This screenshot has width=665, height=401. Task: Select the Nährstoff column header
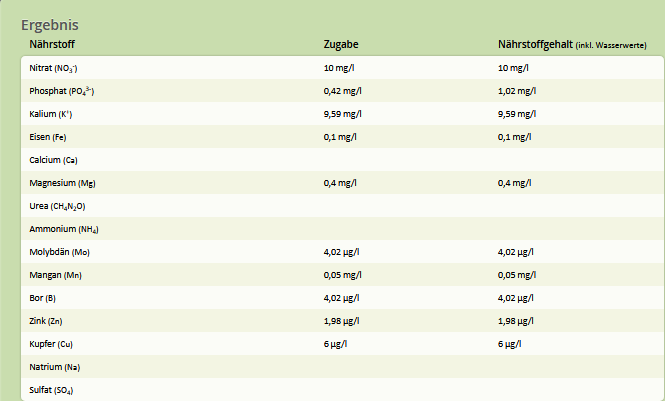point(52,44)
